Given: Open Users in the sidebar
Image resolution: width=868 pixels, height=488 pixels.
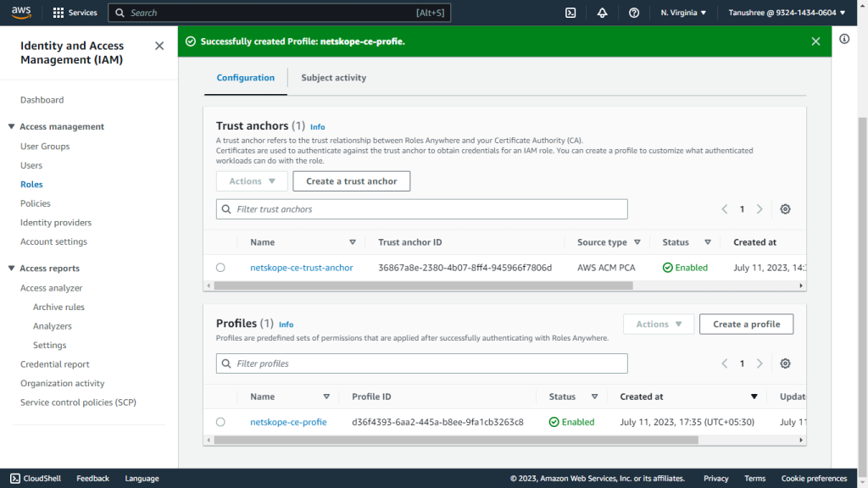Looking at the screenshot, I should 31,165.
